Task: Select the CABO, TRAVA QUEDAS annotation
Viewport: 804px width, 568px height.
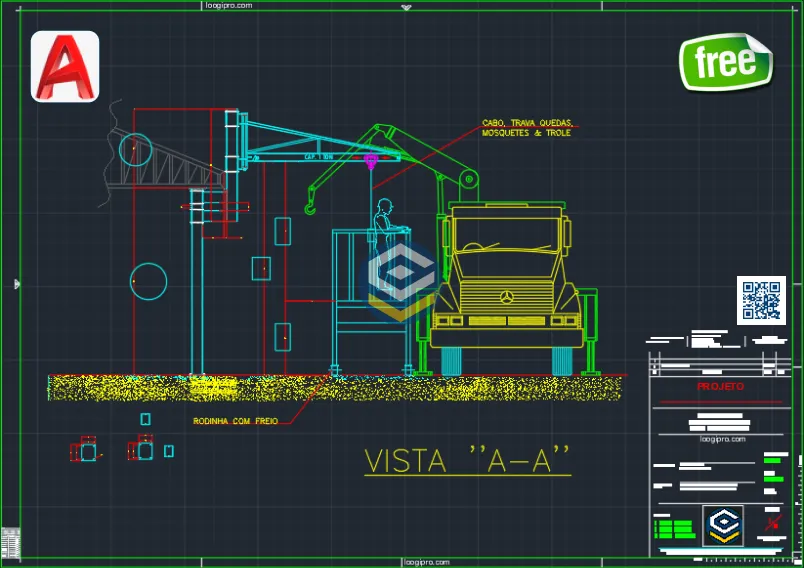Action: point(526,127)
